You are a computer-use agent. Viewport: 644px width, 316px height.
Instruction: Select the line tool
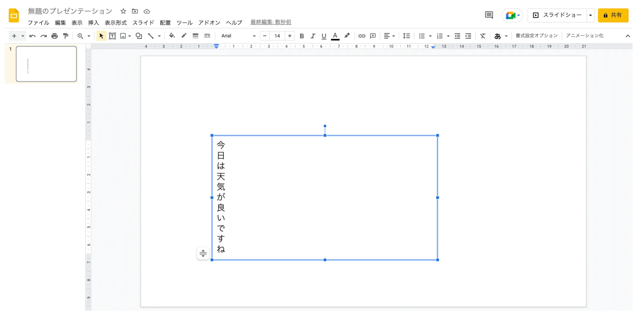(x=151, y=36)
